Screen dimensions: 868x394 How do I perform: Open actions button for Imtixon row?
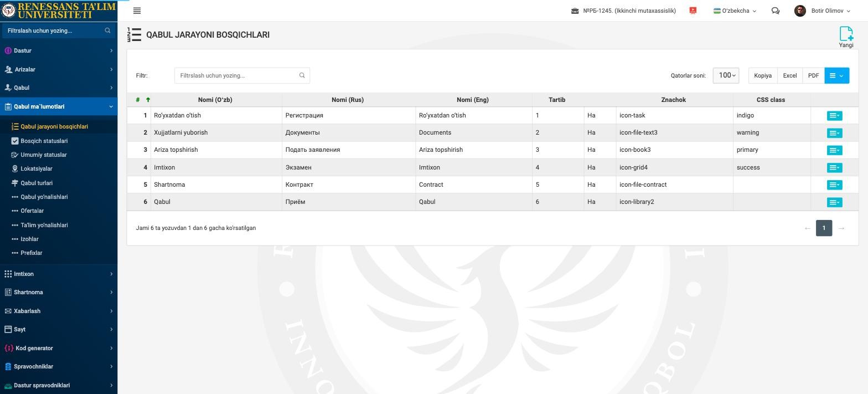point(834,167)
